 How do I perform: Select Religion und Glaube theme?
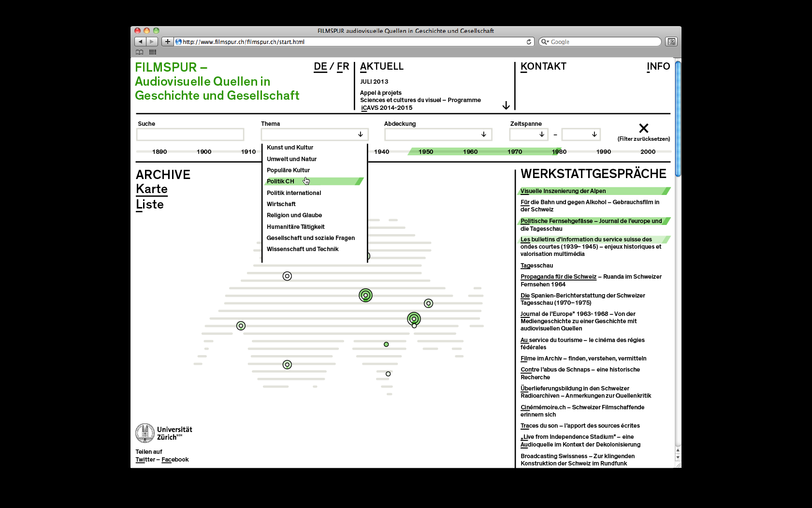coord(294,215)
